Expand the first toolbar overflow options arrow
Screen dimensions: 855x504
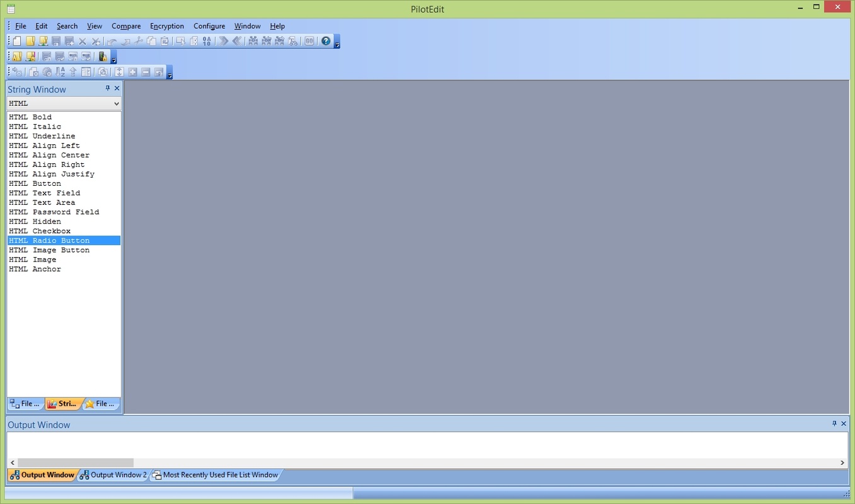pos(337,42)
